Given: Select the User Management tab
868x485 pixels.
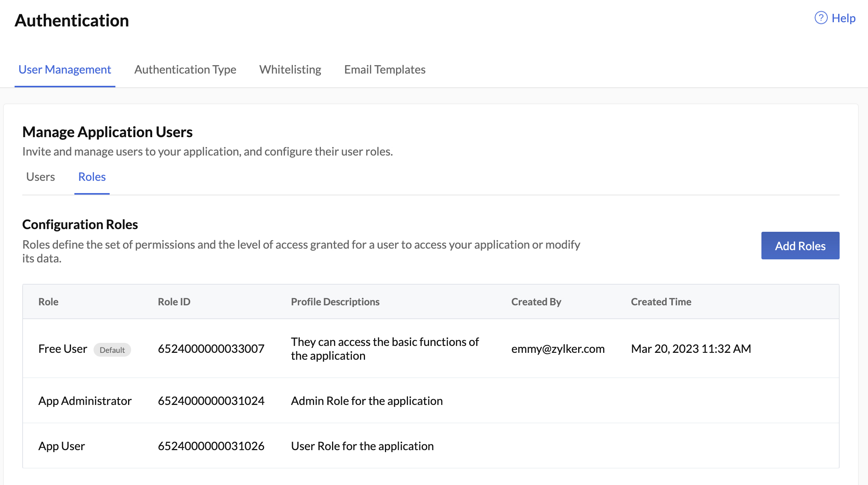Looking at the screenshot, I should point(64,69).
